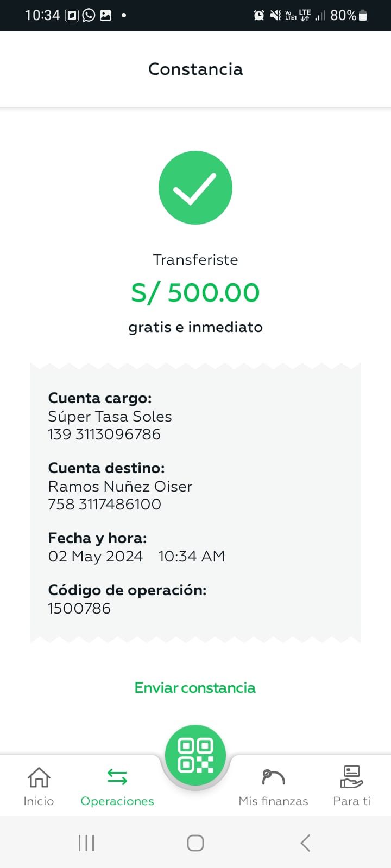Screen dimensions: 391x868
Task: Tap the Enviar constancia link
Action: 195,688
